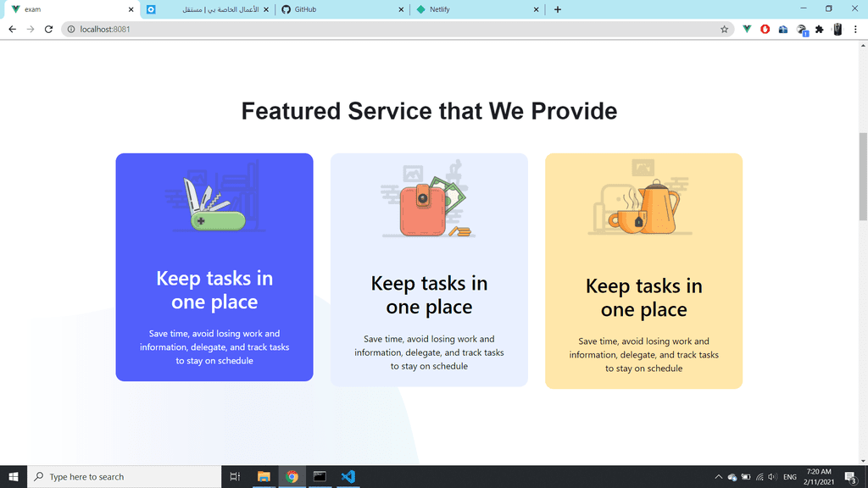Switch to the Arabic مستقل tab
Viewport: 868px width, 488px height.
point(208,9)
